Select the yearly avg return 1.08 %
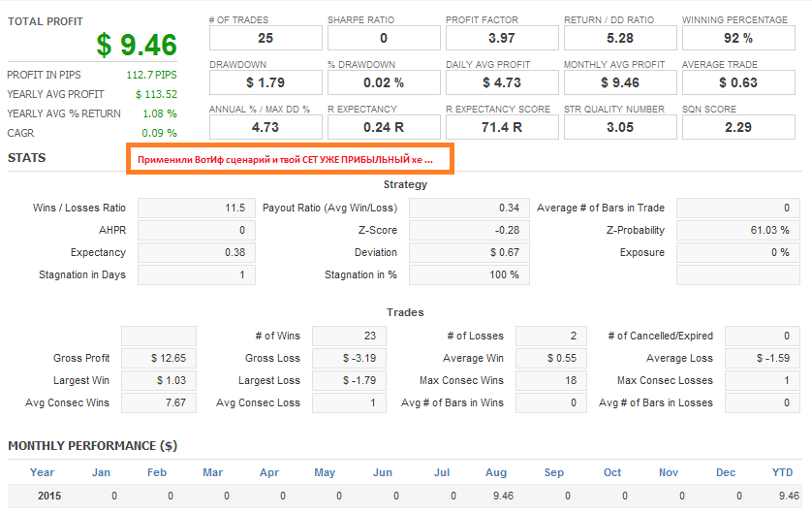 [x=160, y=113]
